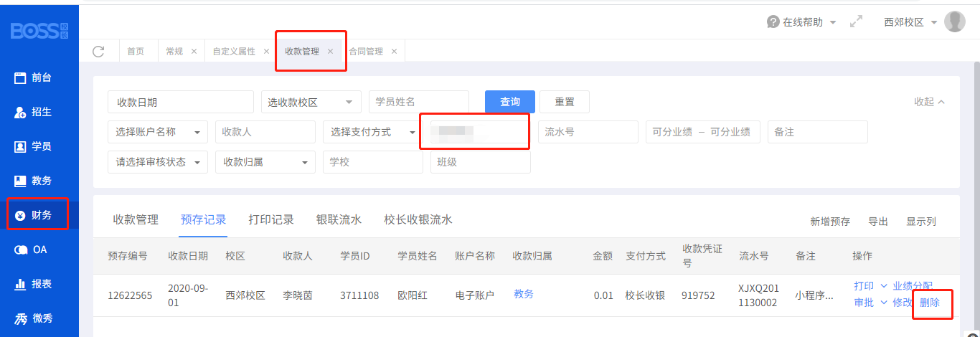The width and height of the screenshot is (980, 337).
Task: Select 预存编号 12622565 cell
Action: [x=130, y=295]
